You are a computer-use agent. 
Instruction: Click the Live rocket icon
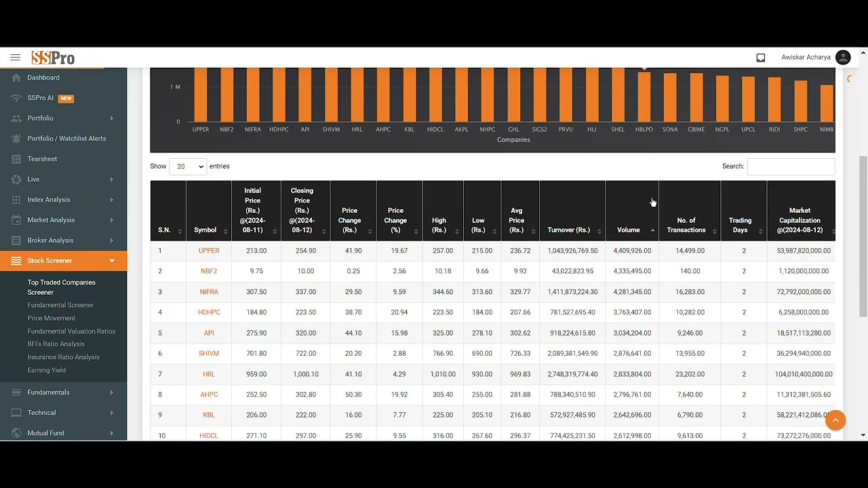coord(16,179)
